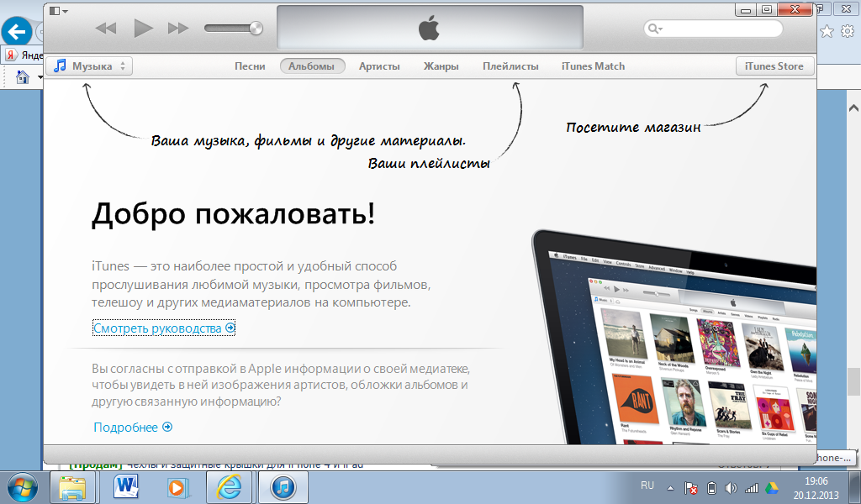Click the browser scrollbar up arrow
The width and height of the screenshot is (861, 504).
(853, 108)
